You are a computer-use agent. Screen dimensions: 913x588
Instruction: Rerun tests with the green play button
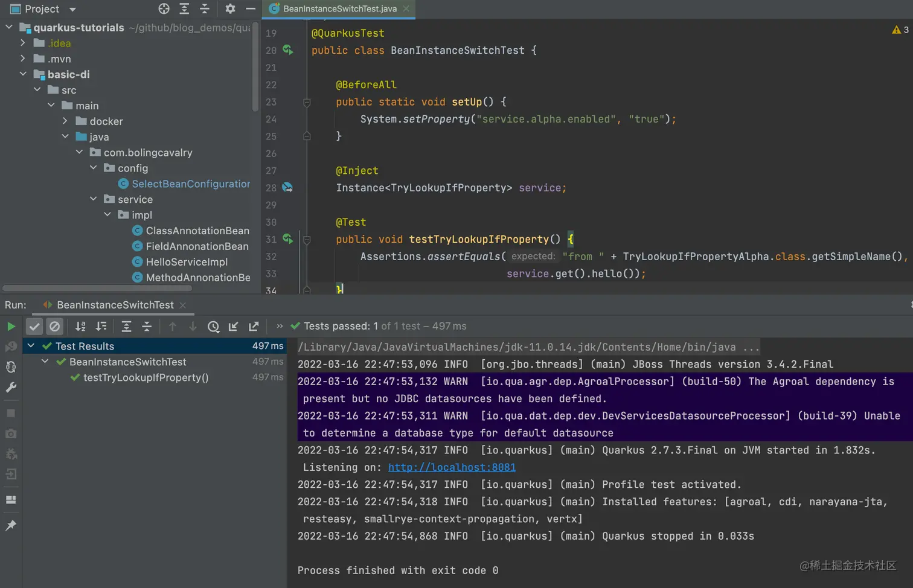coord(11,327)
